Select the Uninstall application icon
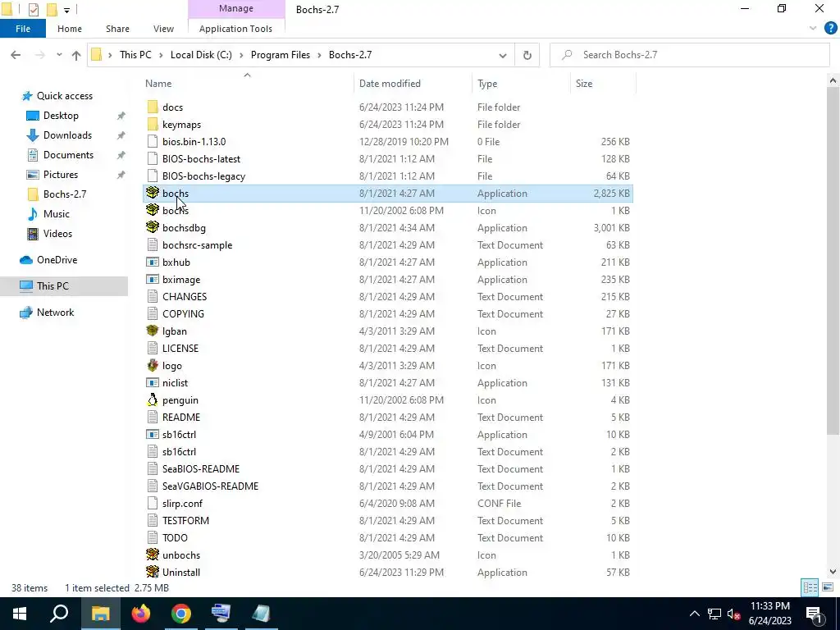This screenshot has width=840, height=630. coord(153,572)
